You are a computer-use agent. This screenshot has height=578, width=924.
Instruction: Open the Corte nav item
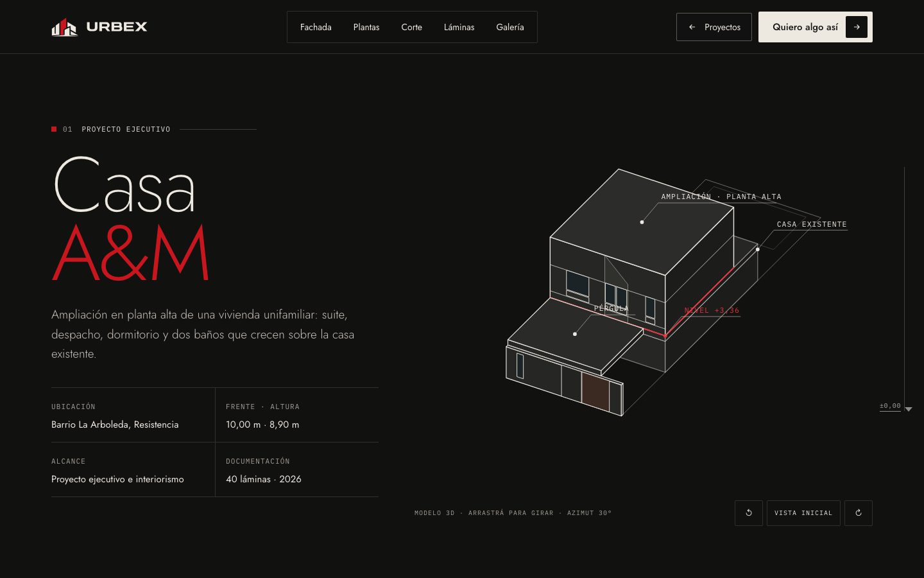(411, 27)
